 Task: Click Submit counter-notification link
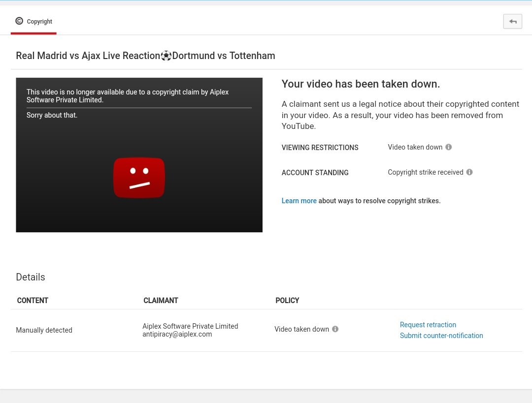(441, 336)
